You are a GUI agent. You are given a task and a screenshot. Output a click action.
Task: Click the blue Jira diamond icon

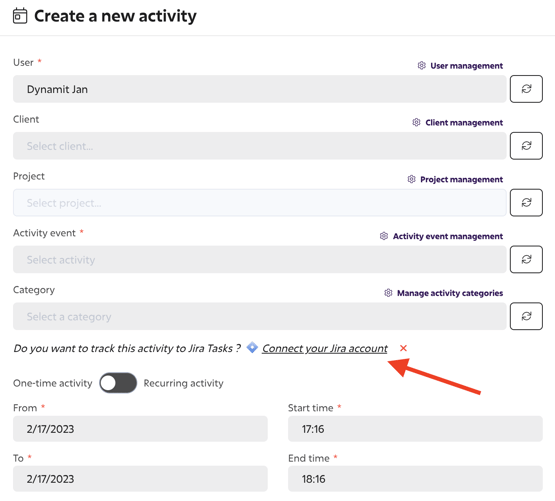click(252, 347)
